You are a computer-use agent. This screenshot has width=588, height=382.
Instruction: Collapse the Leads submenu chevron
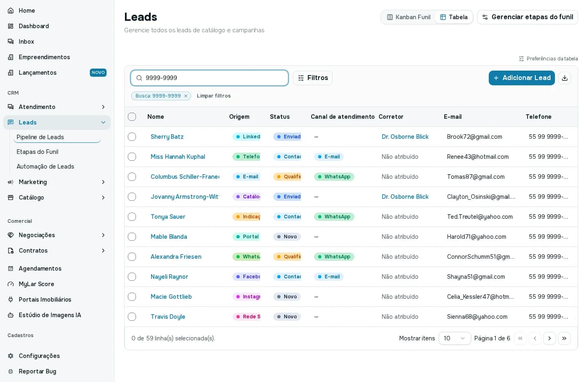click(103, 122)
